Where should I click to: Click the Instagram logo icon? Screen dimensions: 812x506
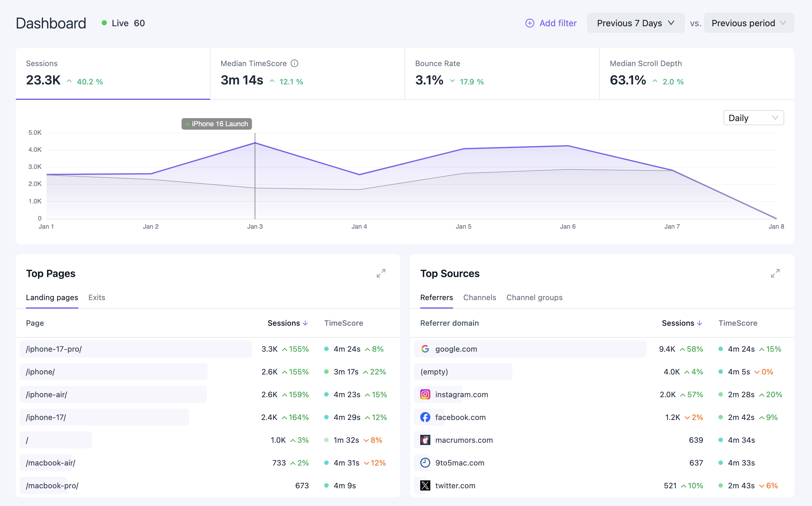(x=425, y=395)
